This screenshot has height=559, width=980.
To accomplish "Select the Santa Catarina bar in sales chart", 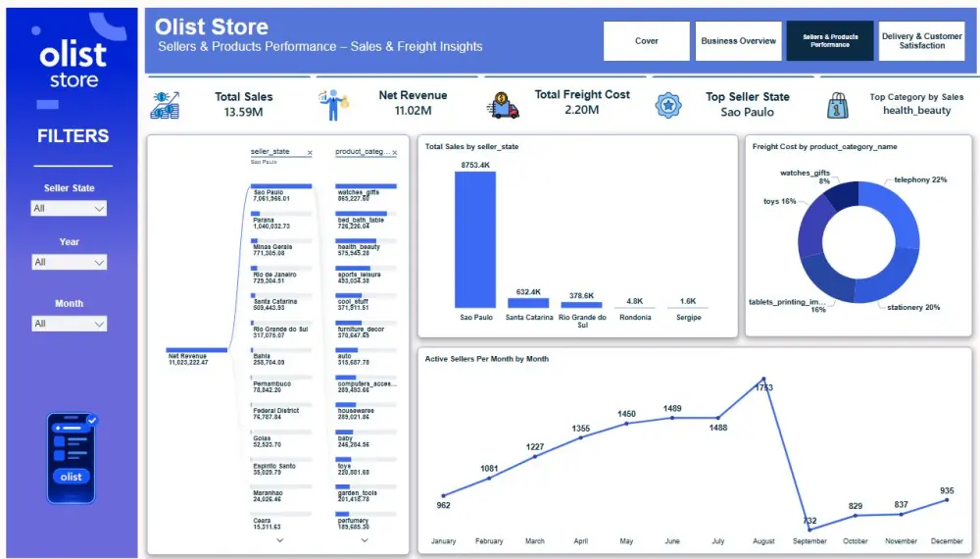I will [528, 303].
